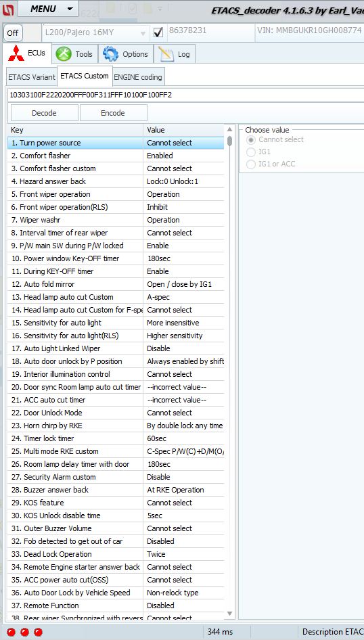Open the ECUs tab with Mitsubishi logo
This screenshot has height=640, width=364.
16,53
